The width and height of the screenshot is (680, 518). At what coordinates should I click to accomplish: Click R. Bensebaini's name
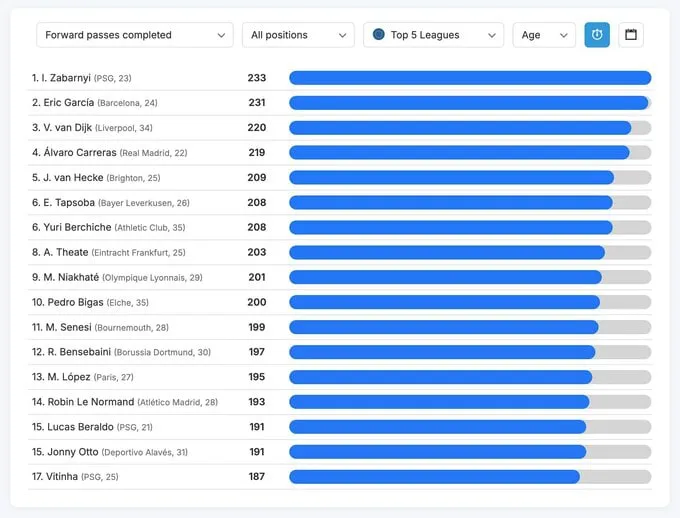tap(78, 352)
